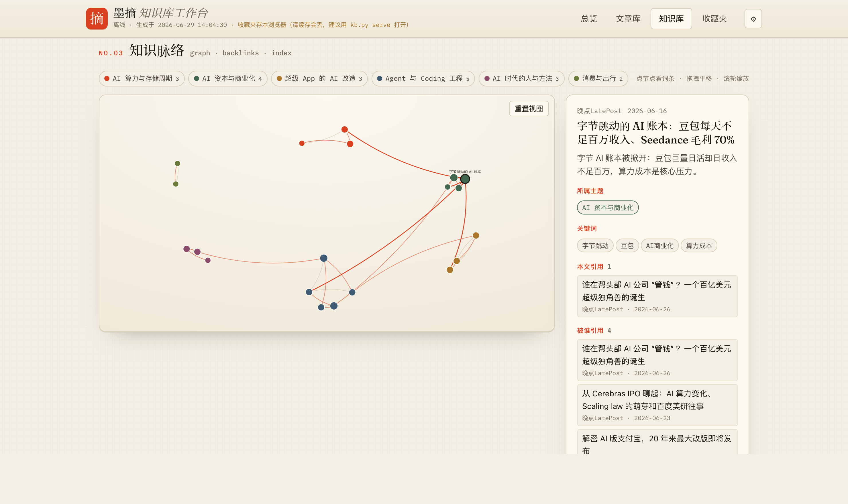848x504 pixels.
Task: Click the 知识脉络 page heading
Action: [157, 51]
